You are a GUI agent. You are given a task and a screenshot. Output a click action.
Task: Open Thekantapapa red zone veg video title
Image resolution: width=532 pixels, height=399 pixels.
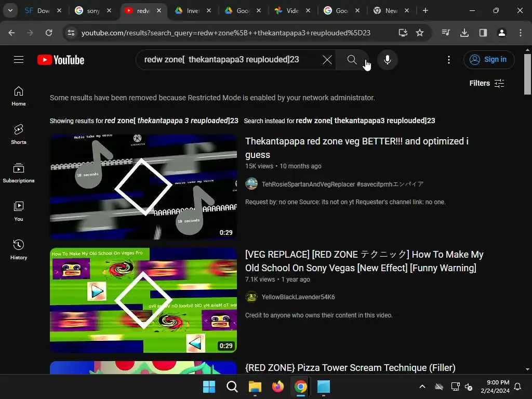click(356, 148)
